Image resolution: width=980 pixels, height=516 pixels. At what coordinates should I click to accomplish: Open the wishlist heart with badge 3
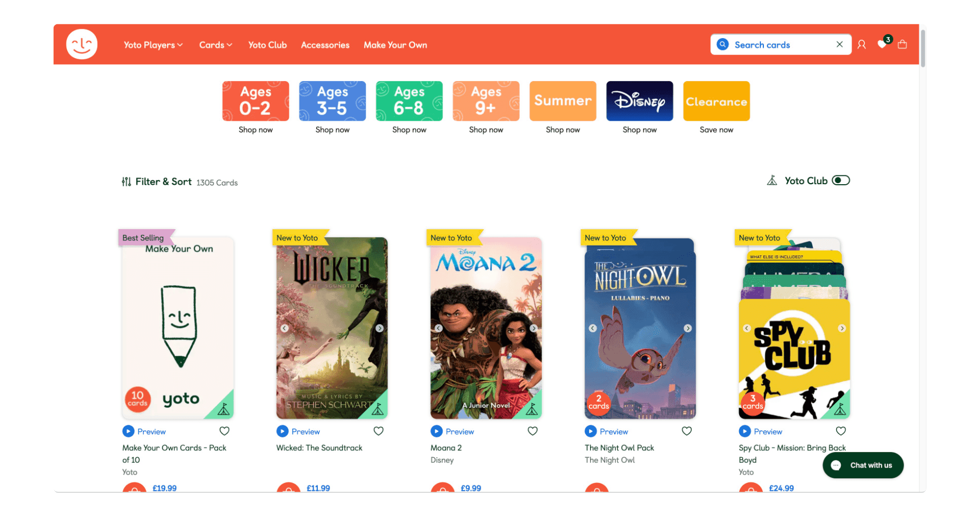[x=883, y=44]
